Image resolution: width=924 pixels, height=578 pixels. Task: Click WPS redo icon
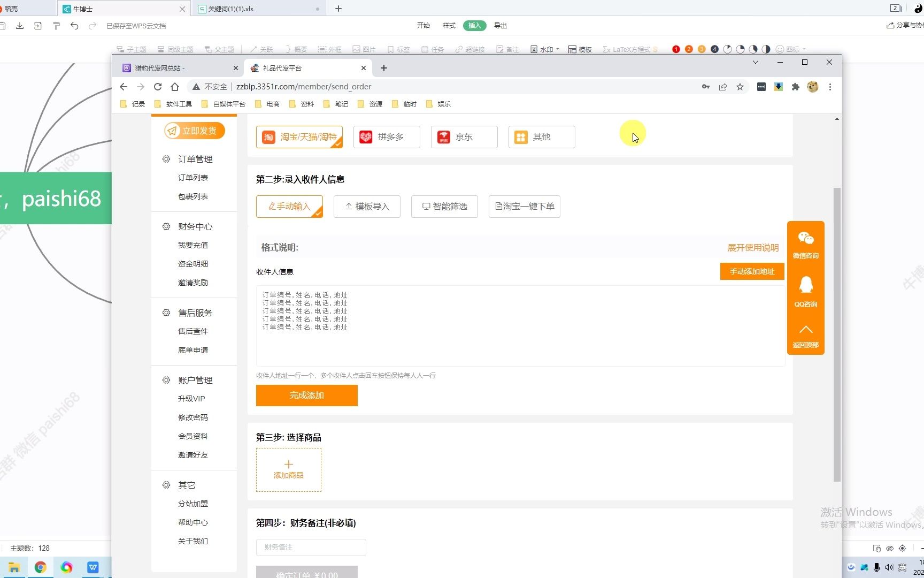click(93, 26)
